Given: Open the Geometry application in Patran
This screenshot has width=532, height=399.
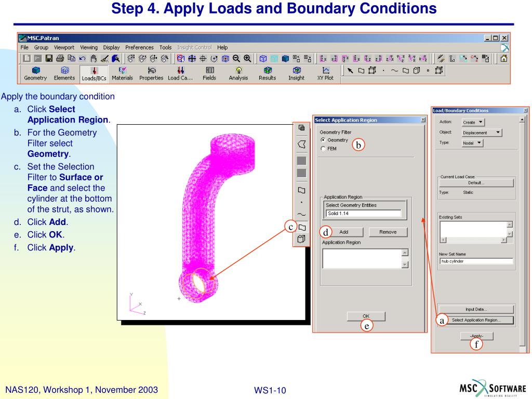Looking at the screenshot, I should pos(35,74).
